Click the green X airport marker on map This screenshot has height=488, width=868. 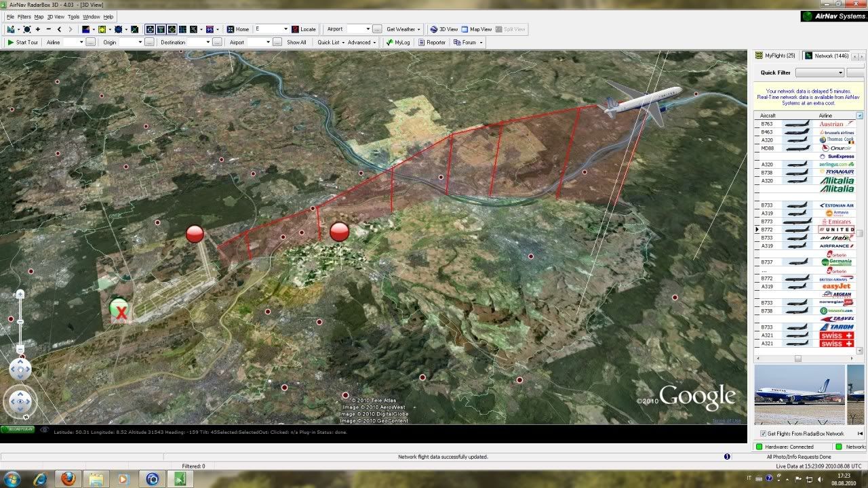click(x=119, y=310)
